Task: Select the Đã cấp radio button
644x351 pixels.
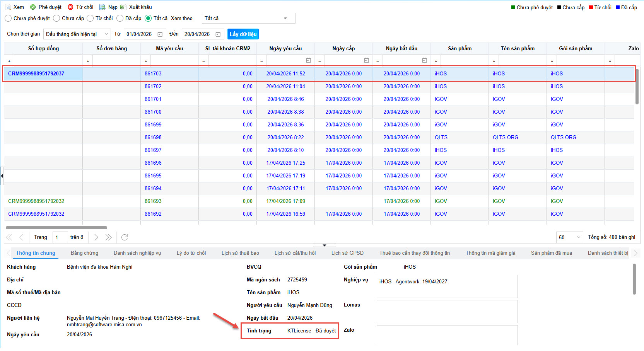Action: click(120, 18)
